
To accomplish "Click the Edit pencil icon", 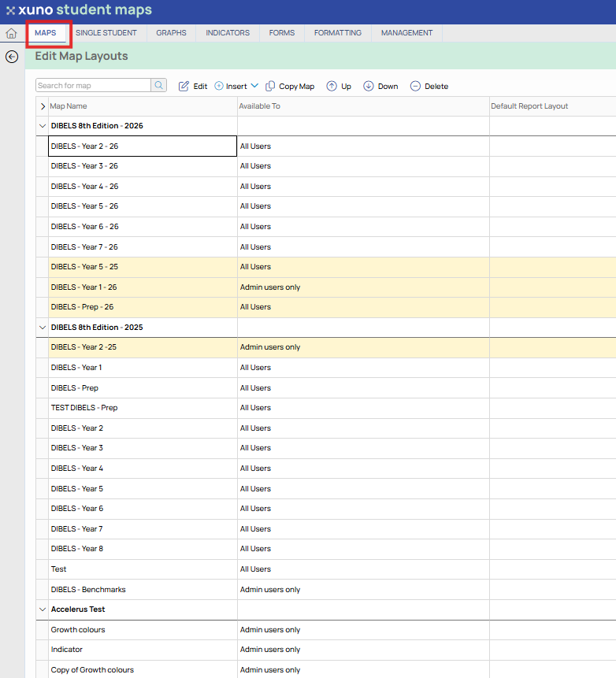I will 184,86.
